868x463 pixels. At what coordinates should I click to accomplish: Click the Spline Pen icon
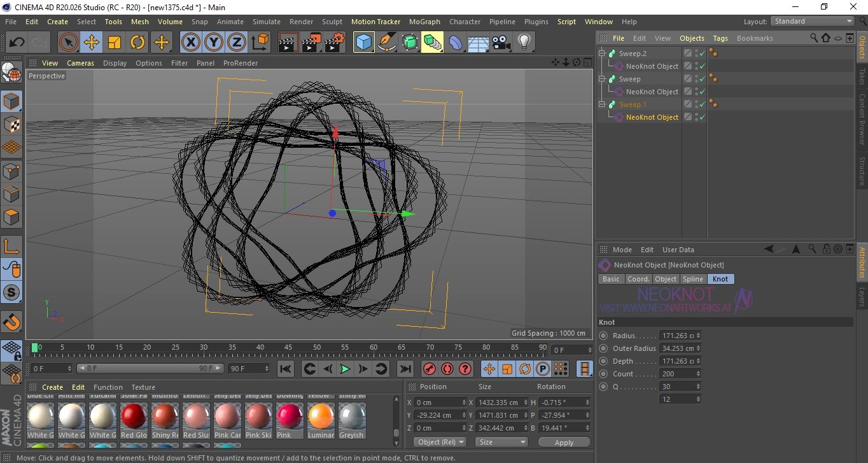386,43
